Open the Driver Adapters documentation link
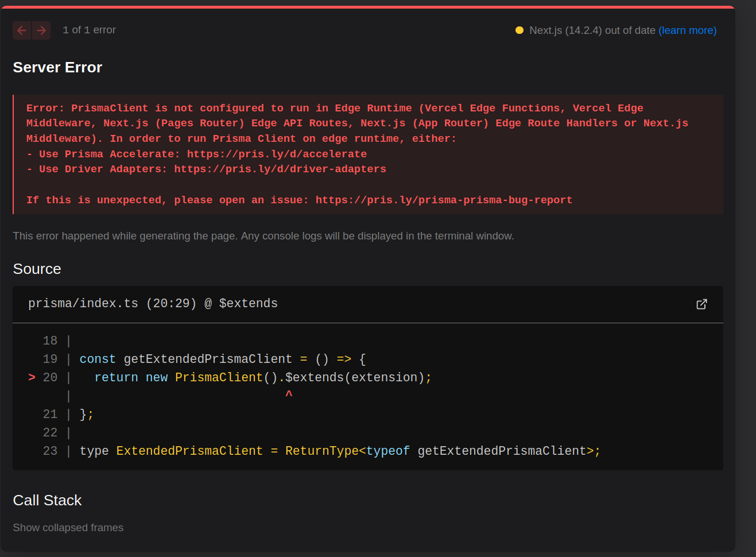 [x=280, y=169]
